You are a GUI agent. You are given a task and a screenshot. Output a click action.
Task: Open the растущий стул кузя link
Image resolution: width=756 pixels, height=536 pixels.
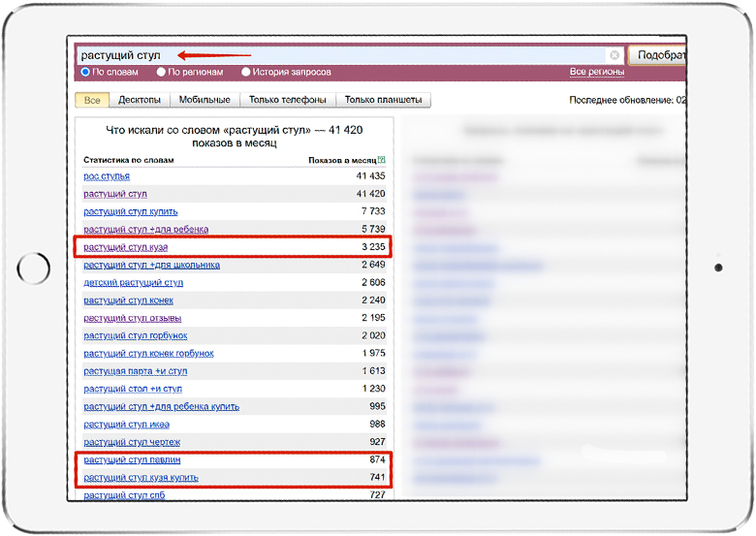coord(125,247)
